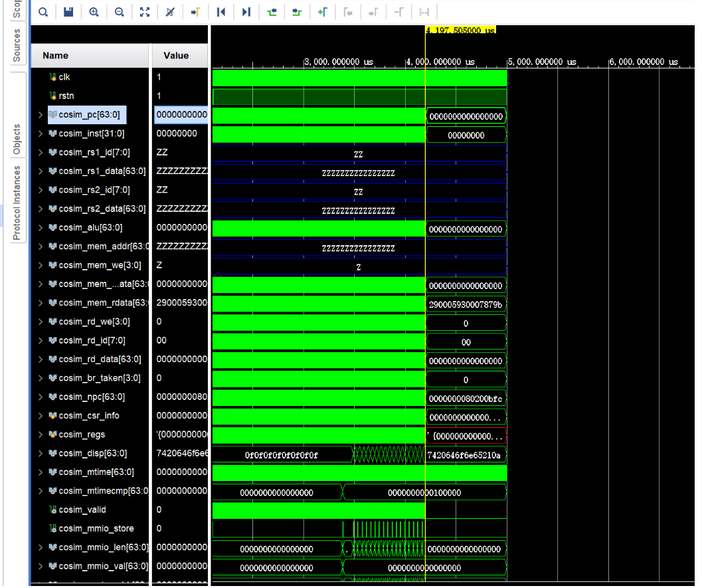Add a marker to the waveform

pyautogui.click(x=322, y=12)
